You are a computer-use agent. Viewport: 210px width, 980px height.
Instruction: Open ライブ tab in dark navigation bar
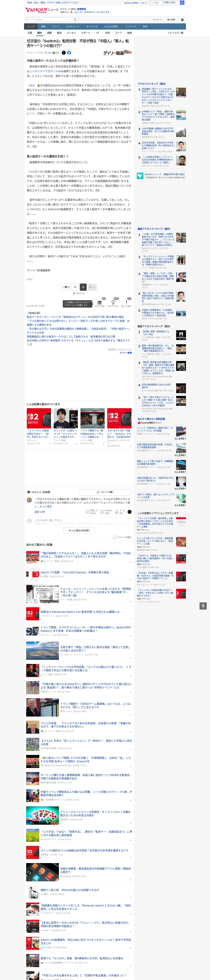tap(56, 26)
